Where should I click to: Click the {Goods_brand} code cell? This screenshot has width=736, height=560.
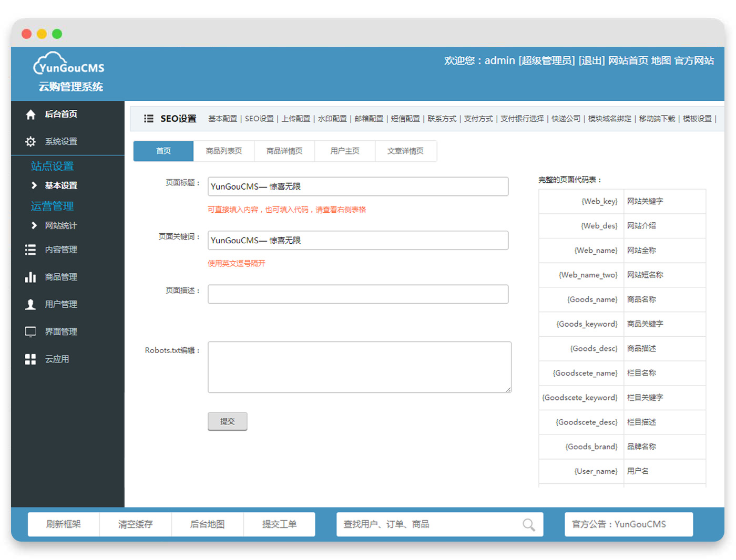pos(581,447)
